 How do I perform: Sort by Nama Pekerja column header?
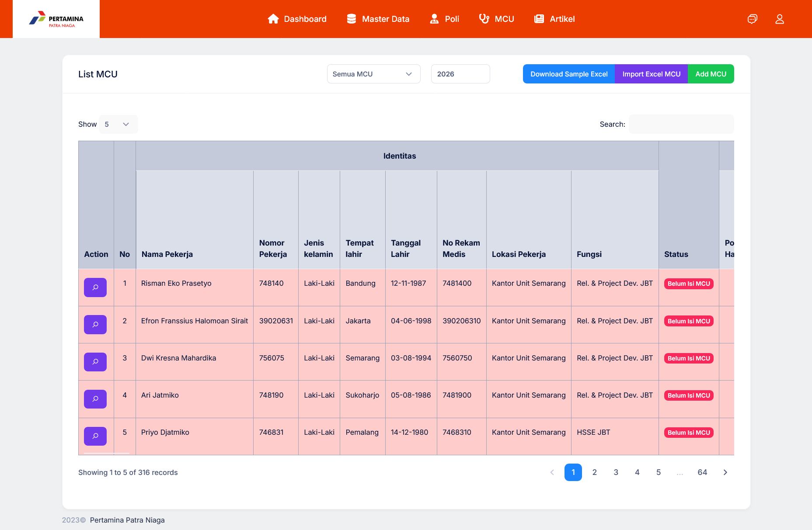point(195,219)
